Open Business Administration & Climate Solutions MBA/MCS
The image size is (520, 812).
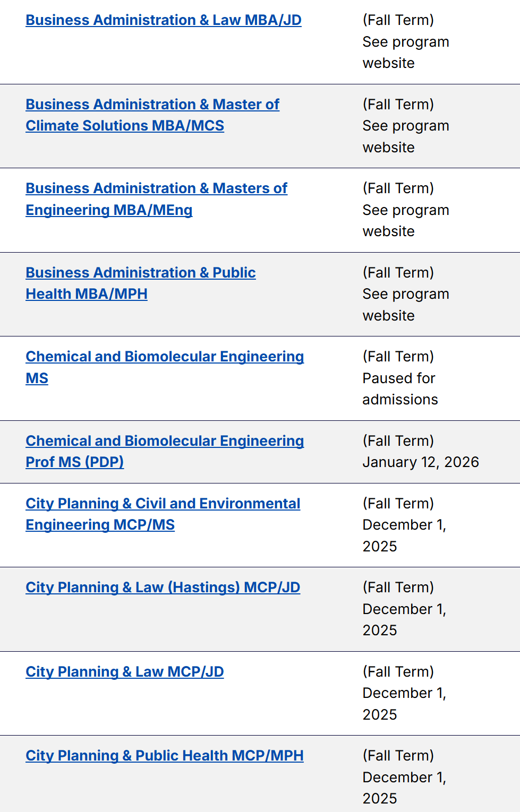click(152, 105)
